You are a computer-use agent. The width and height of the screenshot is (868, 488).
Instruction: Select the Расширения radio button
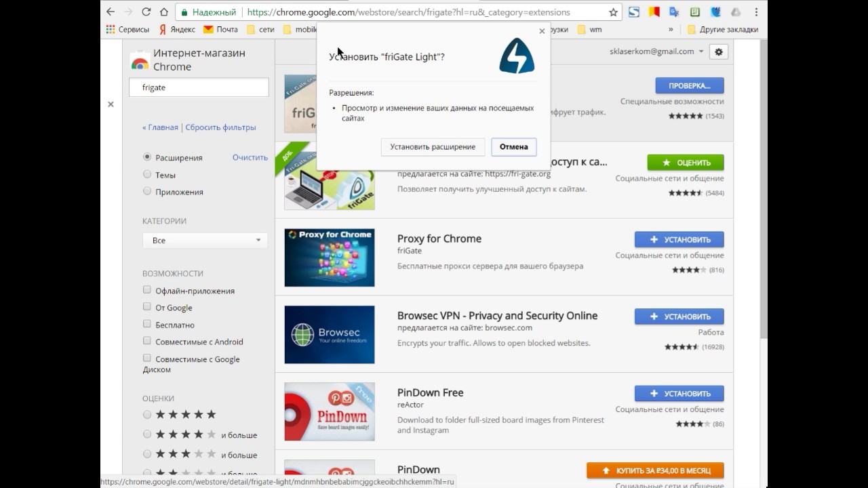pos(147,157)
